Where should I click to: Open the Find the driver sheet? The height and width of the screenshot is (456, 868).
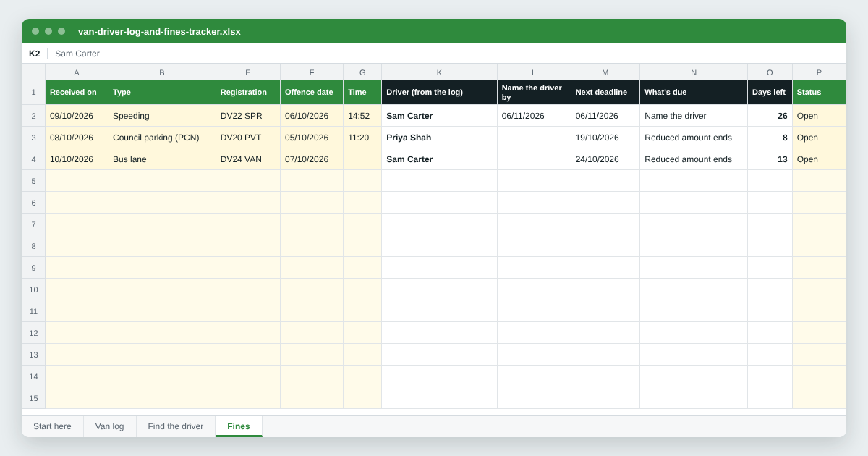(176, 426)
